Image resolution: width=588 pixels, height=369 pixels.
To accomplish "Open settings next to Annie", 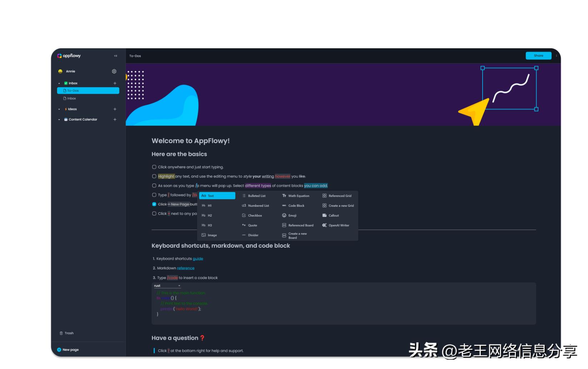I will pyautogui.click(x=114, y=71).
